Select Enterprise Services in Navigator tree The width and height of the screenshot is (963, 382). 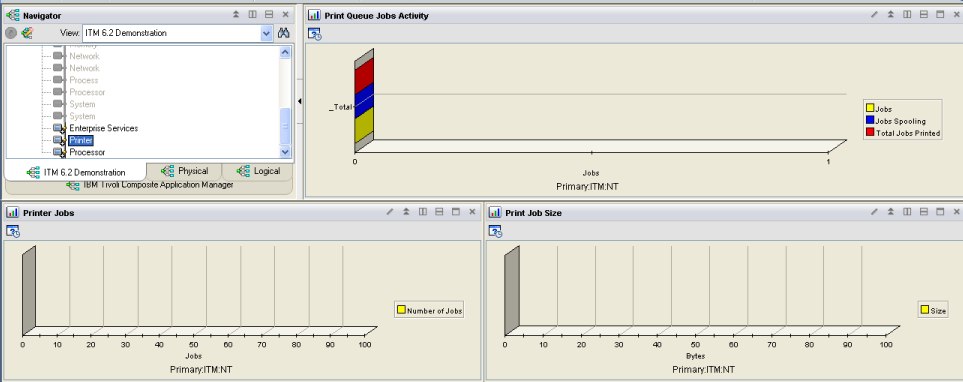(104, 128)
